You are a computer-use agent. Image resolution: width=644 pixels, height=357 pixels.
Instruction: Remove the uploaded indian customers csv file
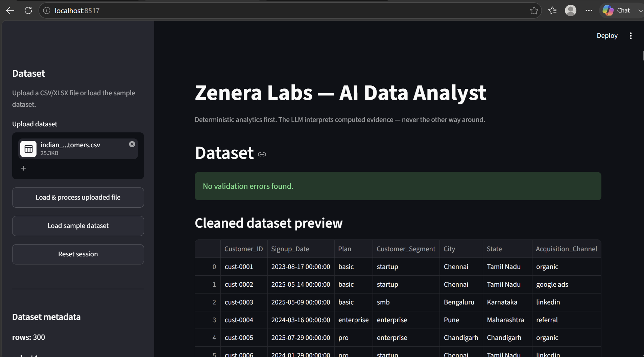click(132, 144)
